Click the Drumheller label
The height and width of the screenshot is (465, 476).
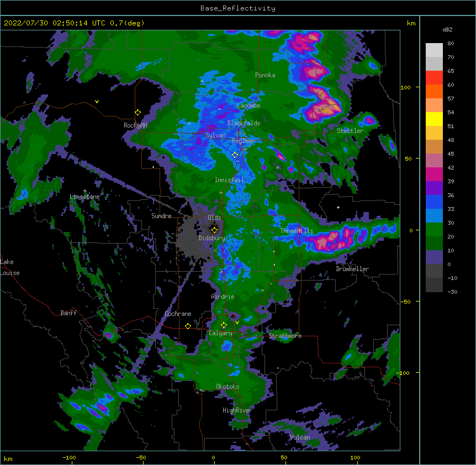pos(352,269)
